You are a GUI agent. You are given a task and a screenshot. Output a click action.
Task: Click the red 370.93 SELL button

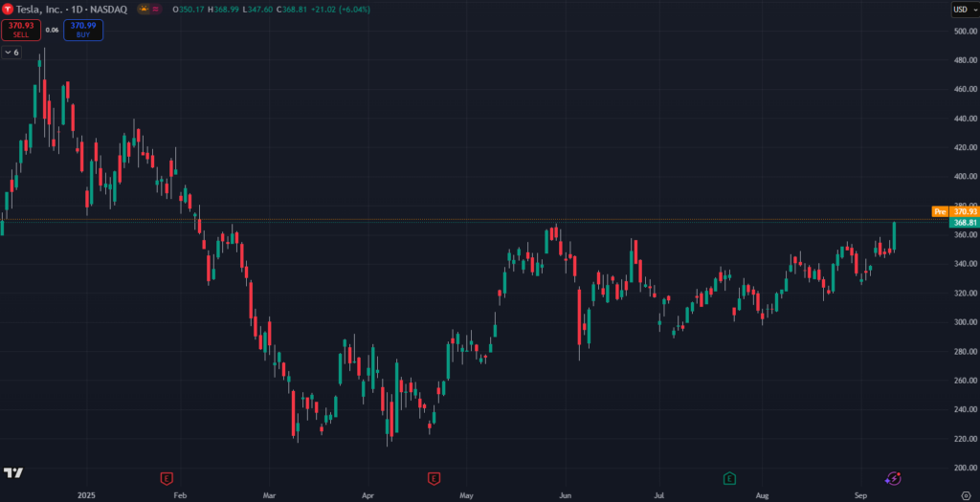click(x=21, y=30)
